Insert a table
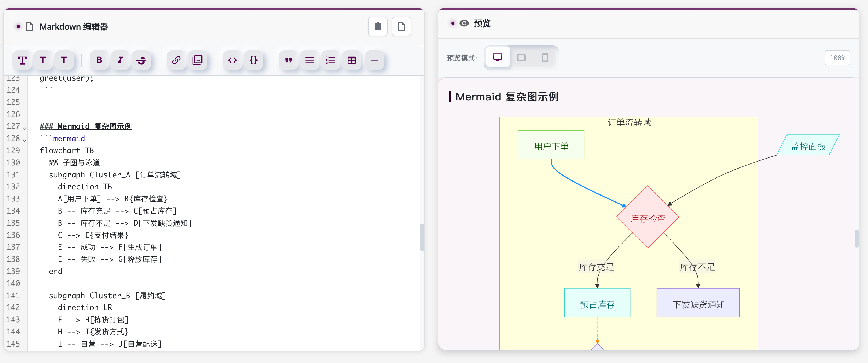The height and width of the screenshot is (363, 868). coord(351,60)
